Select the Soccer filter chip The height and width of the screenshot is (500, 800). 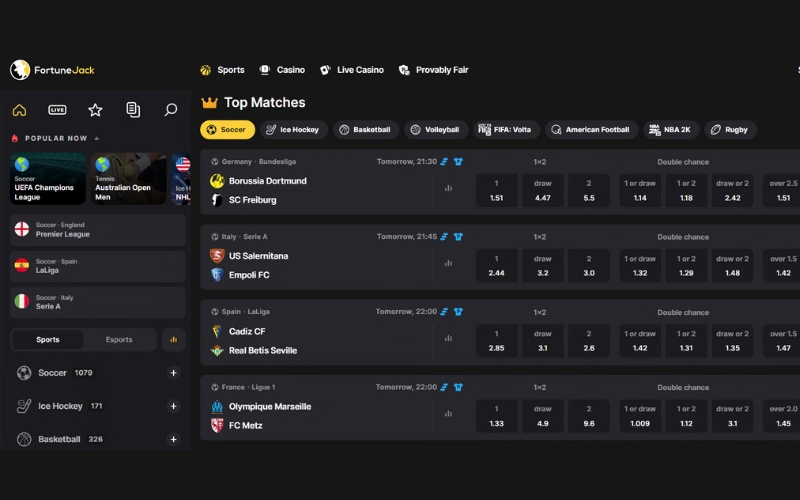(x=228, y=130)
